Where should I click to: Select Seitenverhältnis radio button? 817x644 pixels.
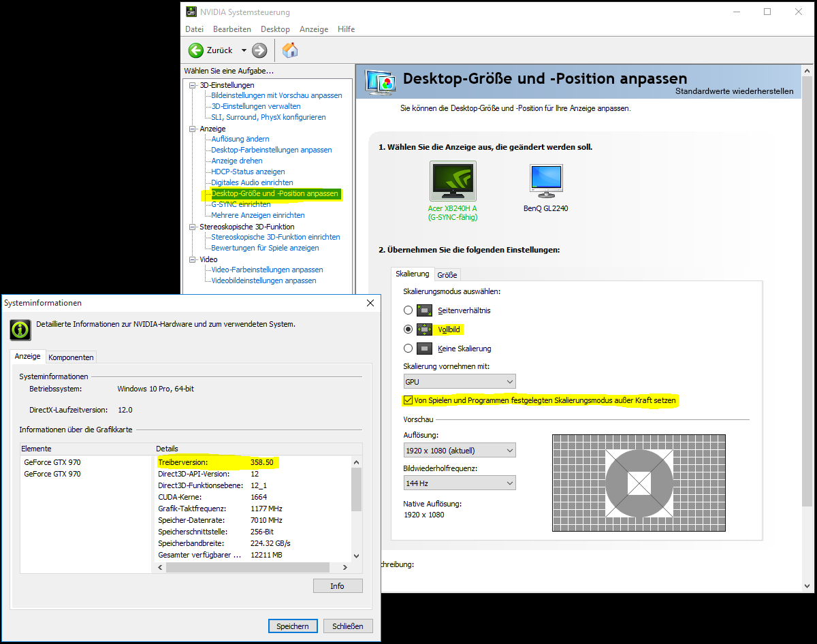click(x=408, y=310)
